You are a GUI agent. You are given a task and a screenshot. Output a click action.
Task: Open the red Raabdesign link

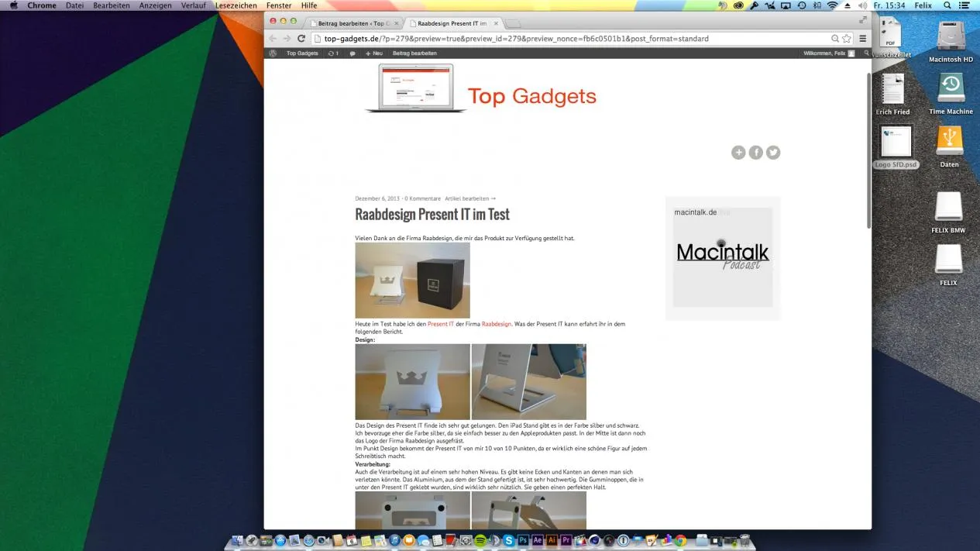click(x=497, y=324)
